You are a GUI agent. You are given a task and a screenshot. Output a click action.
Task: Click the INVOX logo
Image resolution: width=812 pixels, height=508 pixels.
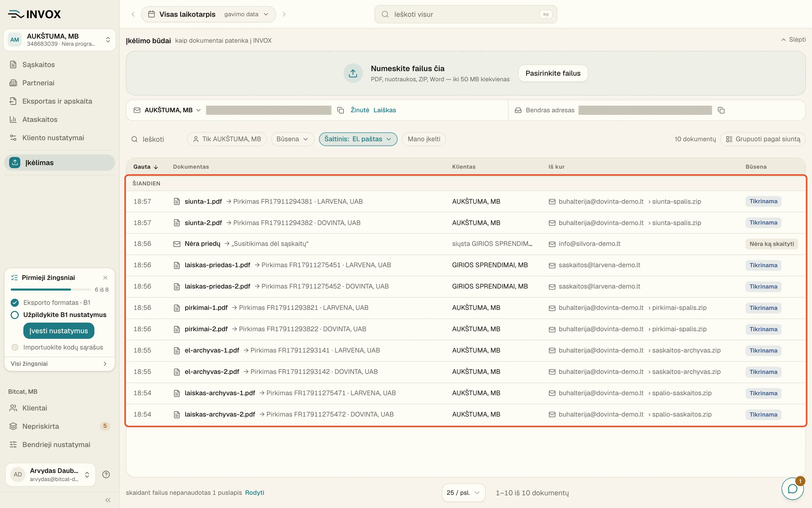35,14
